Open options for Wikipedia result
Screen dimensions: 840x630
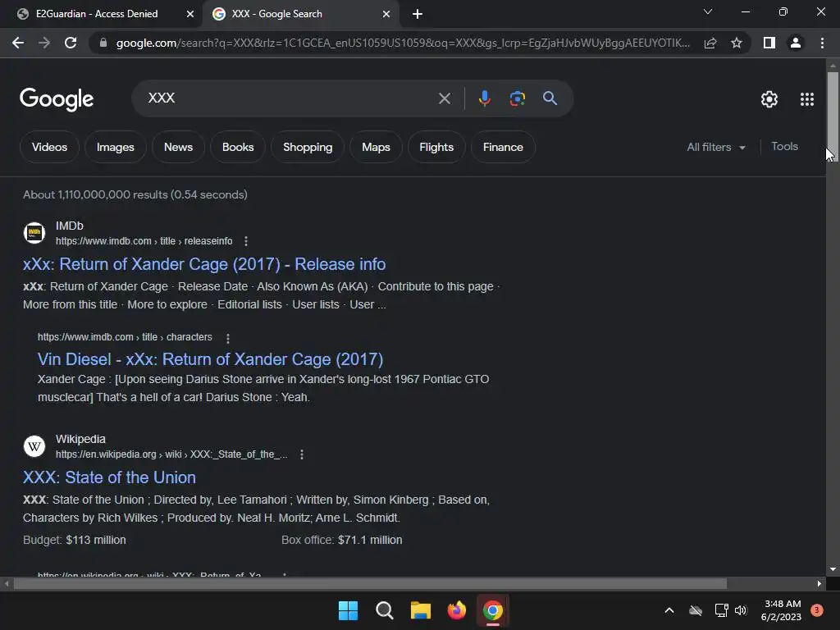coord(302,454)
